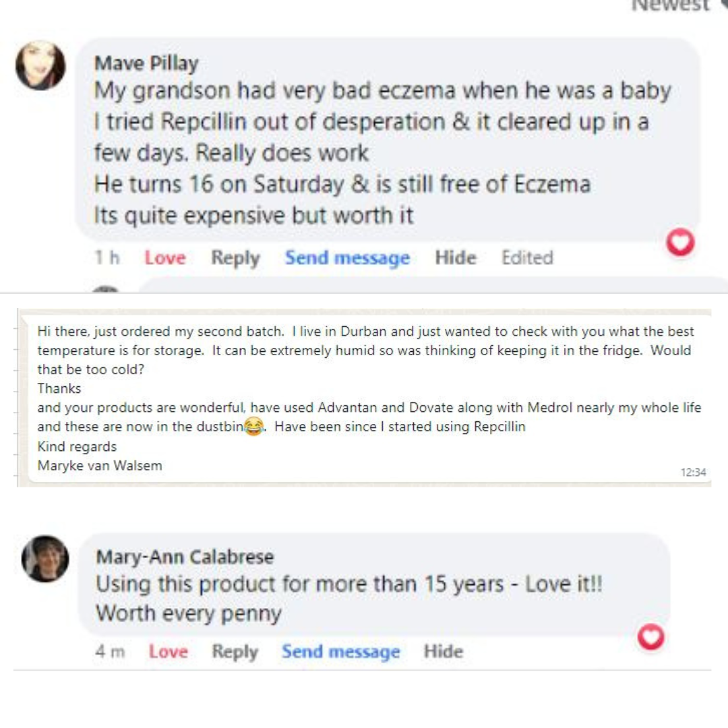The height and width of the screenshot is (728, 728).
Task: Reply to Mave Pillay's comment
Action: click(235, 257)
